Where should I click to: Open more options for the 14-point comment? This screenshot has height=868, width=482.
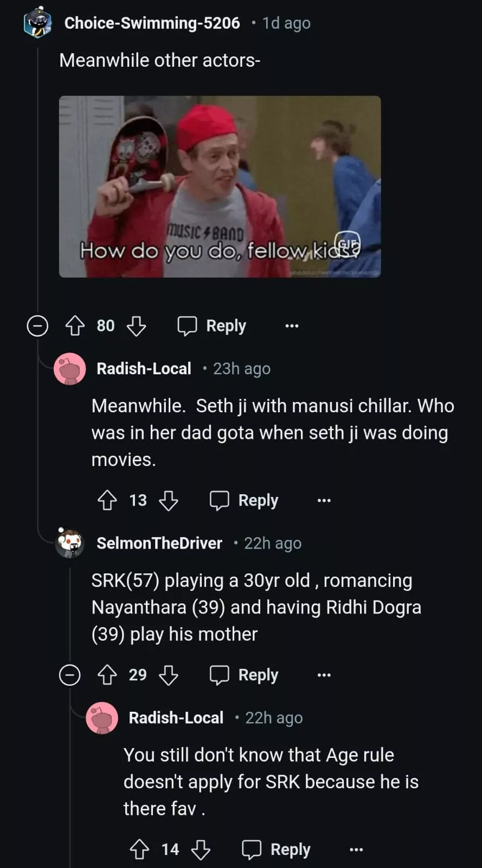(x=356, y=850)
